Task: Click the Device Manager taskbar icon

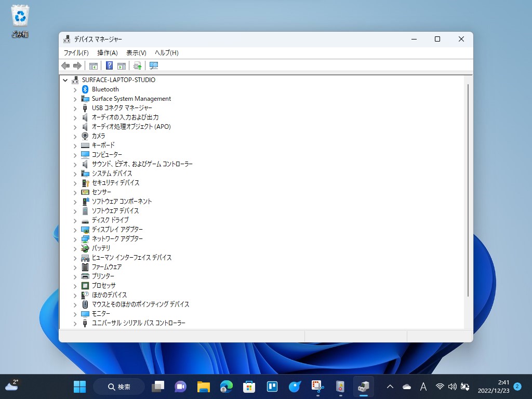Action: [363, 387]
